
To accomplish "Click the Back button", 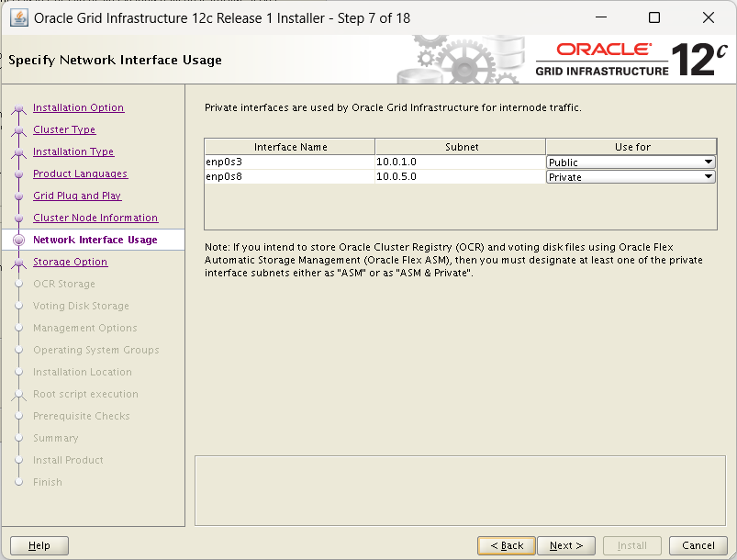I will (x=507, y=545).
